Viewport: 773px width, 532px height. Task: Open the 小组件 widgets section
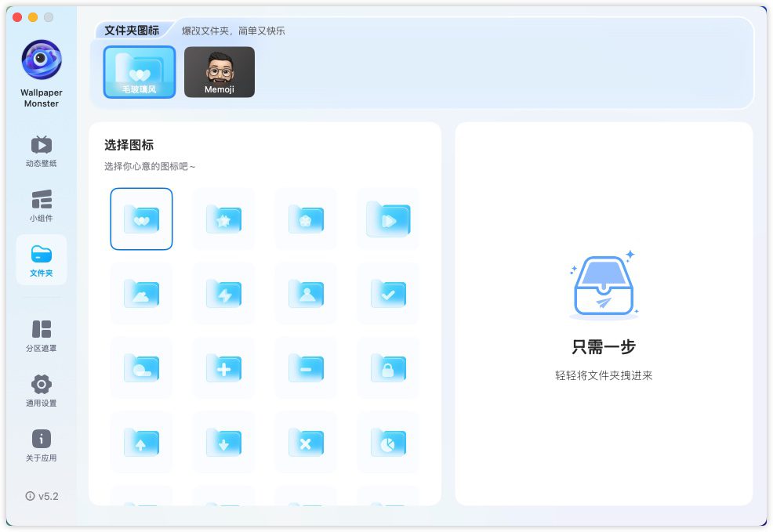42,206
